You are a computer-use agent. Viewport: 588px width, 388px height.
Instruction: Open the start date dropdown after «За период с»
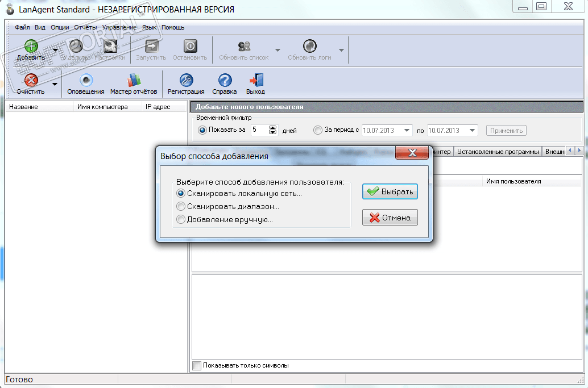(407, 130)
